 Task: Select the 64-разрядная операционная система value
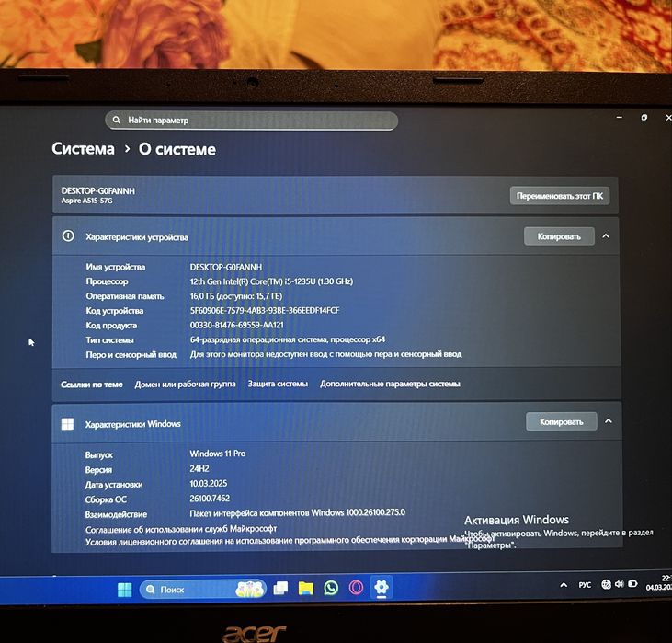pyautogui.click(x=287, y=339)
